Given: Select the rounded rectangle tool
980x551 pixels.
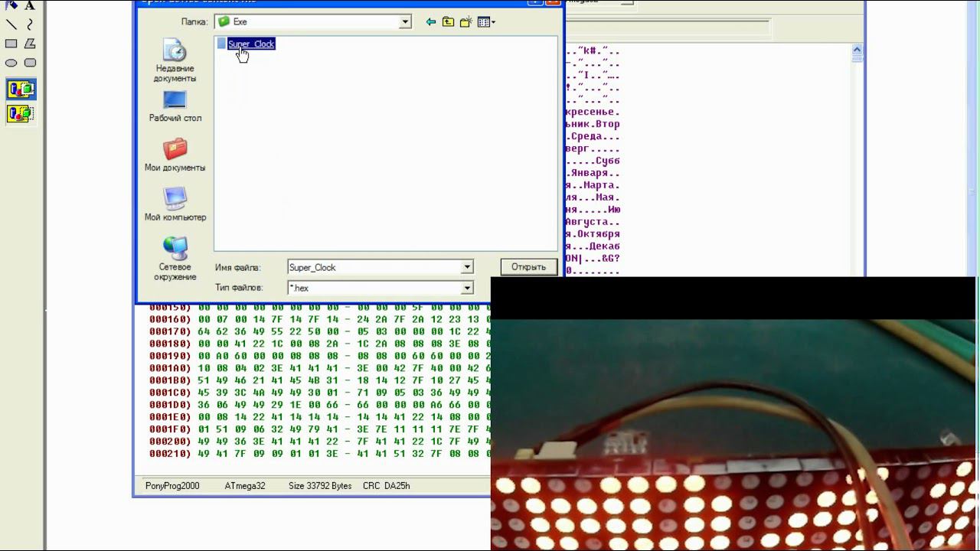Looking at the screenshot, I should pos(30,63).
